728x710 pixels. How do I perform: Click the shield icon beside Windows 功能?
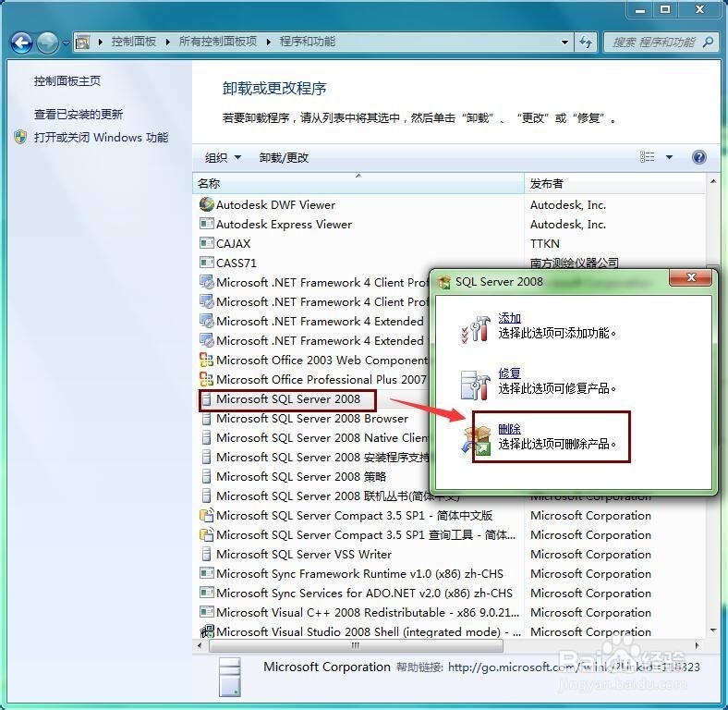pos(20,138)
